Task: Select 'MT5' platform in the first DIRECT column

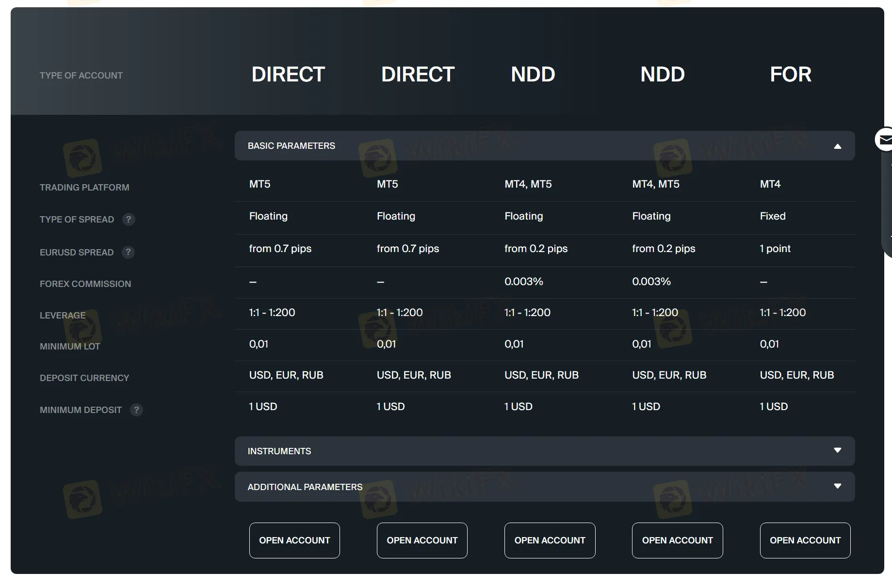Action: tap(260, 184)
